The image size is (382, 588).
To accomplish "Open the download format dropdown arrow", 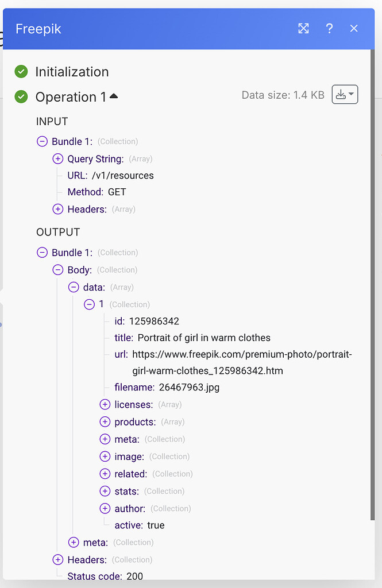I will click(x=351, y=94).
